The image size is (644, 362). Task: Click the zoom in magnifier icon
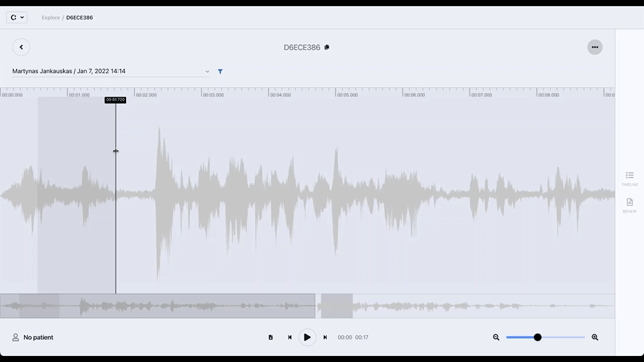[x=595, y=337]
